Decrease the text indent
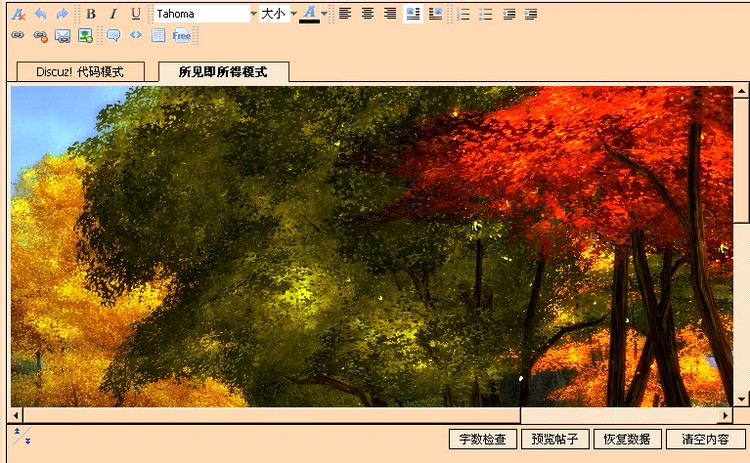 coord(508,14)
